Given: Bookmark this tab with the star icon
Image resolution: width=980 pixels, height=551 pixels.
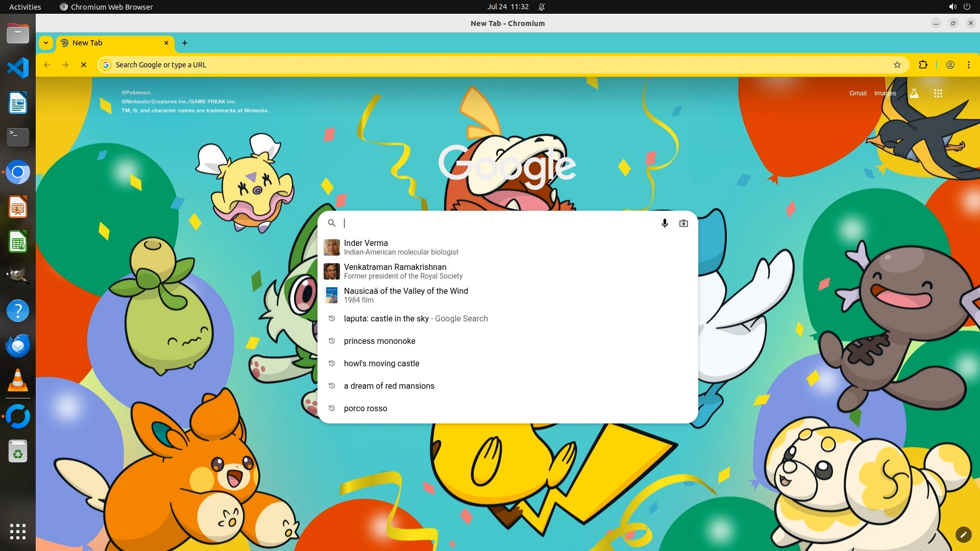Looking at the screenshot, I should [897, 65].
